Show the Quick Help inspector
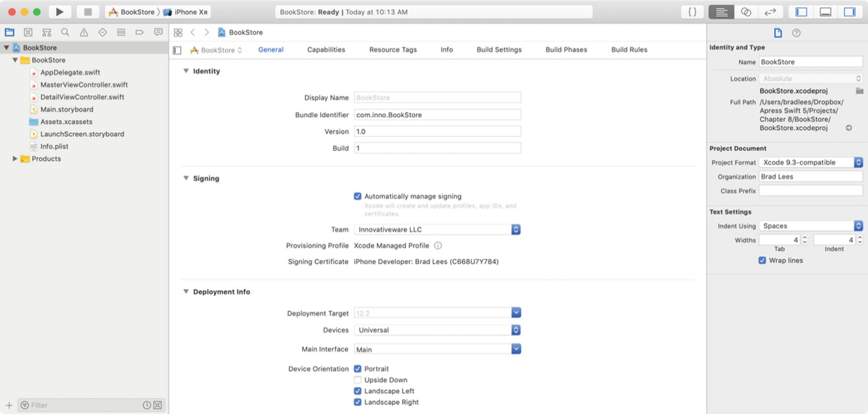The width and height of the screenshot is (868, 414). (796, 33)
